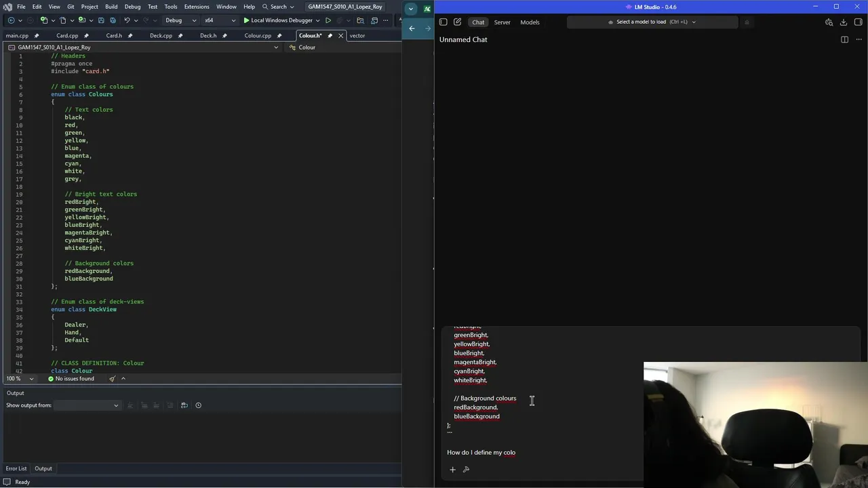Toggle the LM Studio right sidebar panel

coord(858,22)
